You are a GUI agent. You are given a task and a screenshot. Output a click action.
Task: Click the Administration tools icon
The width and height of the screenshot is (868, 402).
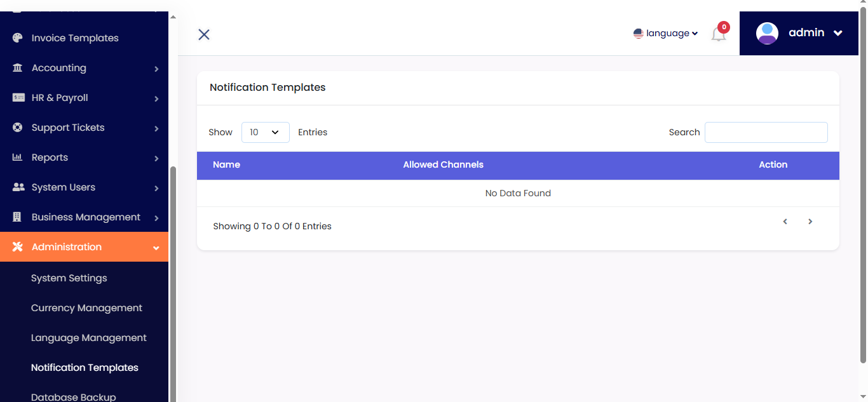pyautogui.click(x=18, y=247)
